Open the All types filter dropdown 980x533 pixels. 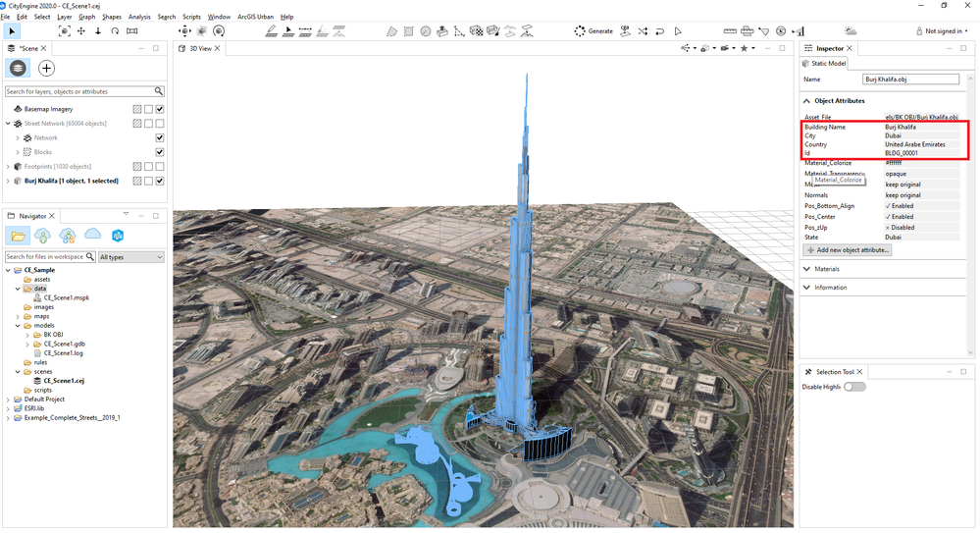point(131,257)
